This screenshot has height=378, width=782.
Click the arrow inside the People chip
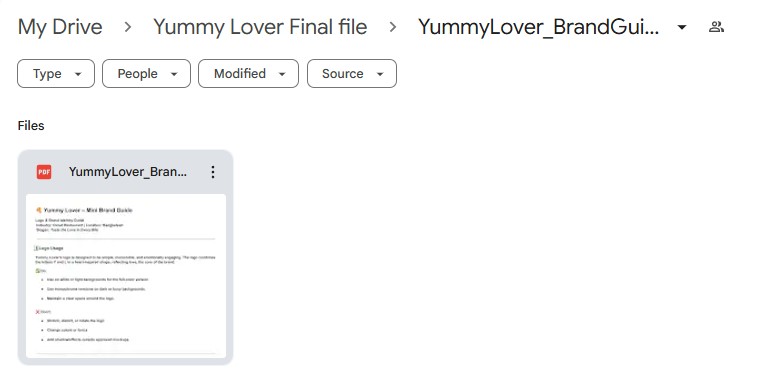pyautogui.click(x=174, y=74)
